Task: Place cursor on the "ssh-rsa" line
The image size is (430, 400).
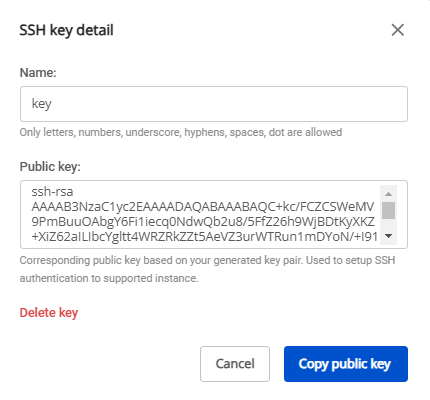Action: click(x=52, y=192)
